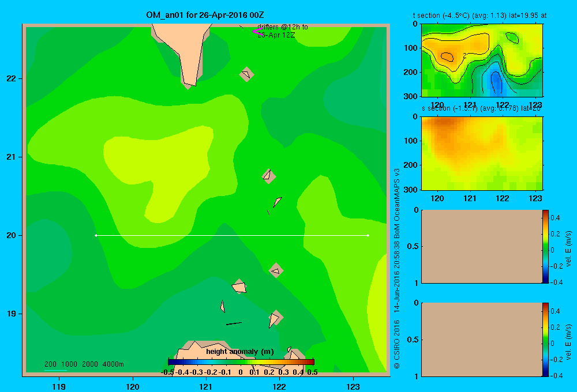The width and height of the screenshot is (577, 392).
Task: Click longitude label 119 on map axis
Action: click(59, 386)
